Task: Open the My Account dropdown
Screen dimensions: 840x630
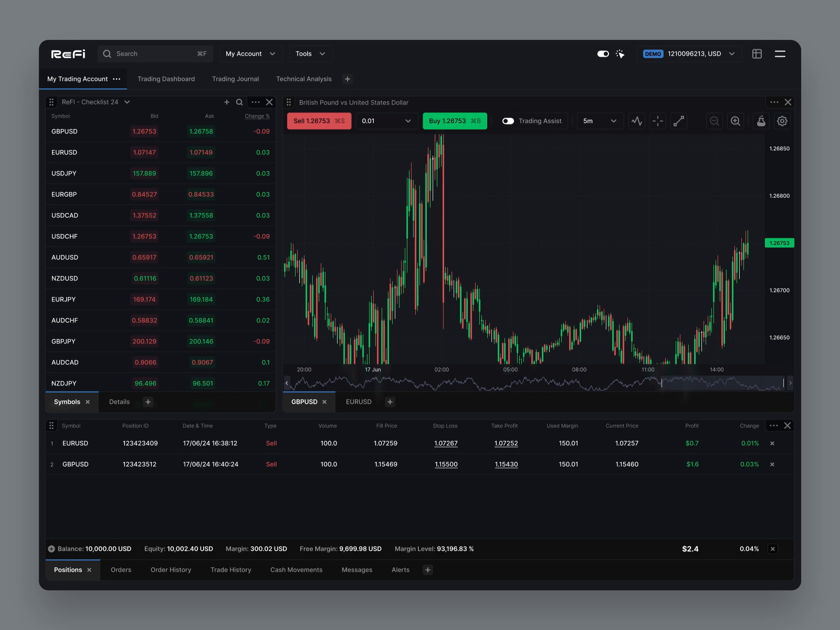Action: (250, 54)
